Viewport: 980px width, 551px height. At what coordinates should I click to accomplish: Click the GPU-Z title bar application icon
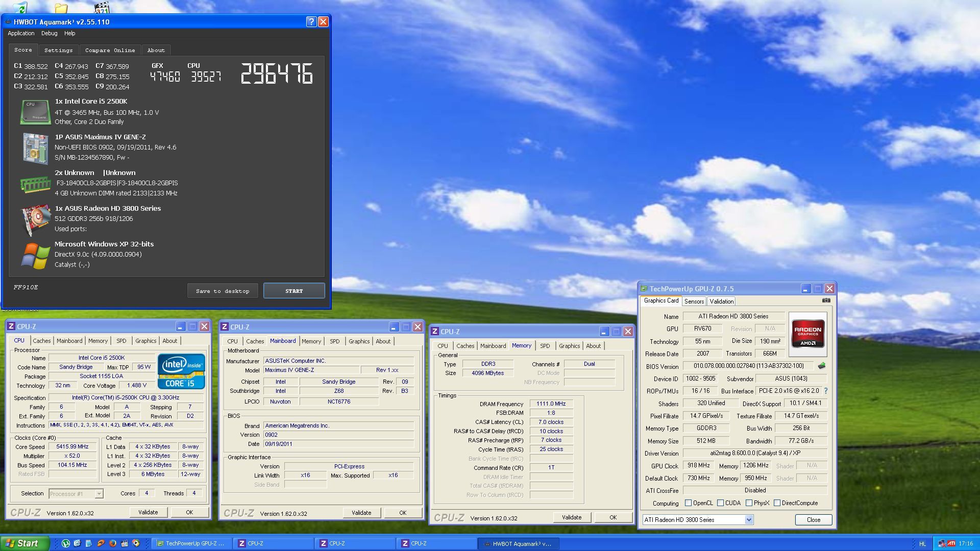[644, 289]
